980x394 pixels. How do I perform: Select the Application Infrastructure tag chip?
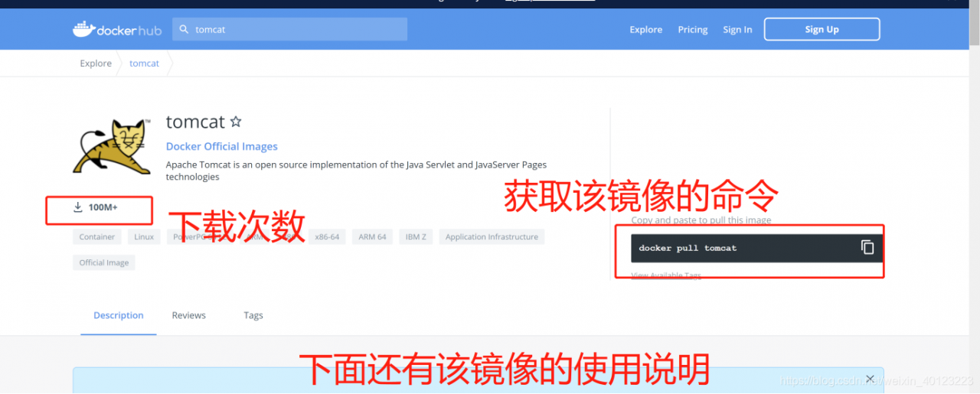pyautogui.click(x=492, y=237)
